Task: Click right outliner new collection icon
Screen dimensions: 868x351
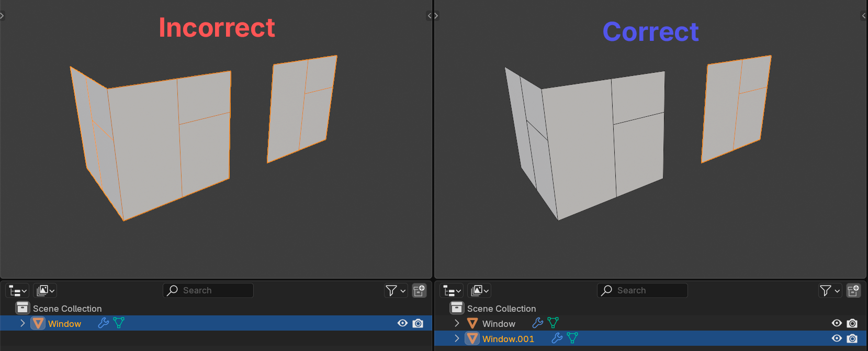Action: 854,291
